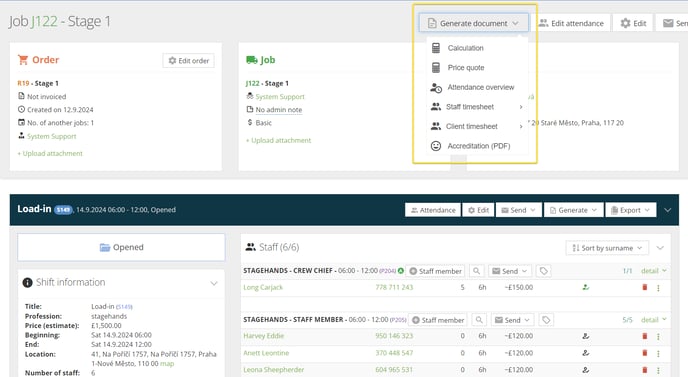Expand detail for Crew Chief position

coord(654,271)
